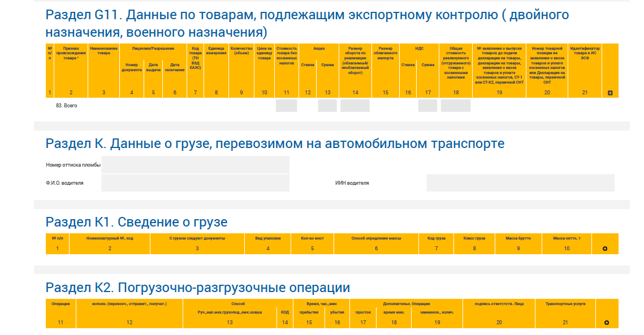The height and width of the screenshot is (335, 644).
Task: Click the 'Масса брутто' column header
Action: coord(518,238)
